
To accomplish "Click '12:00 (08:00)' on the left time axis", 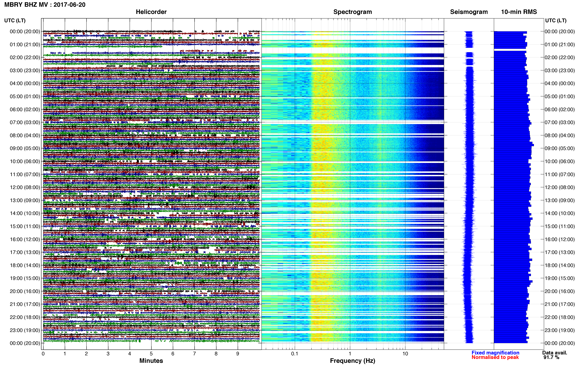I will click(x=25, y=187).
